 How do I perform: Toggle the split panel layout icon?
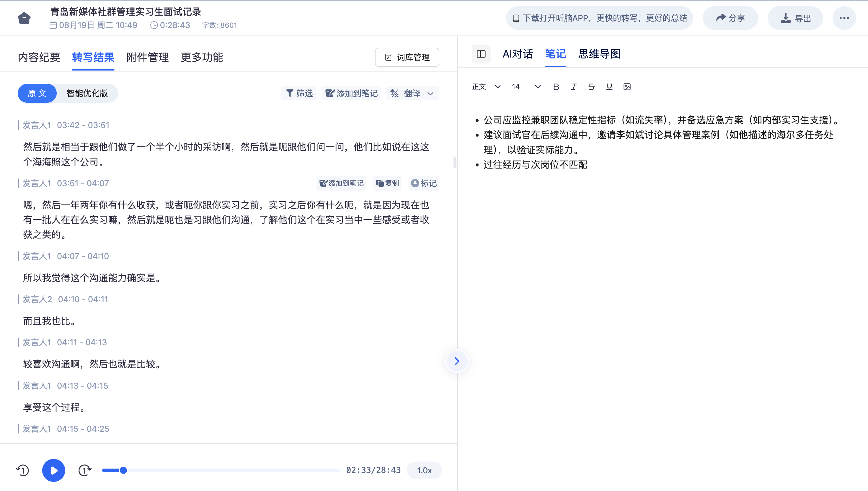pos(481,54)
